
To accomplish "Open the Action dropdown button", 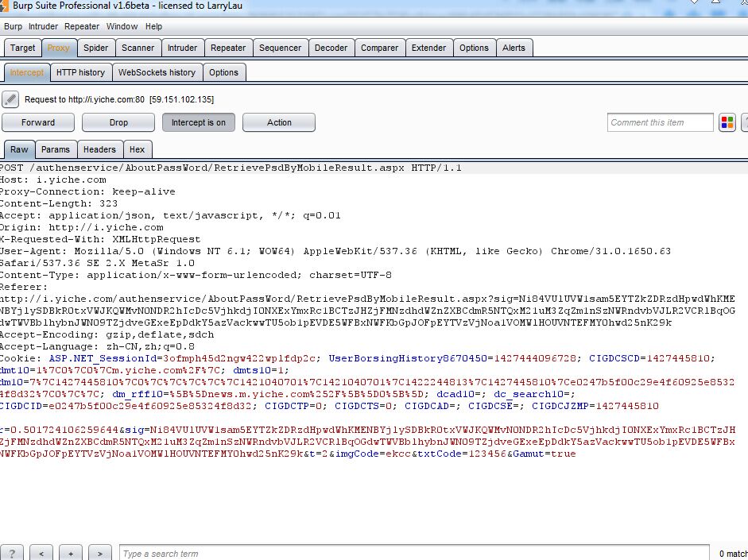I will (278, 122).
